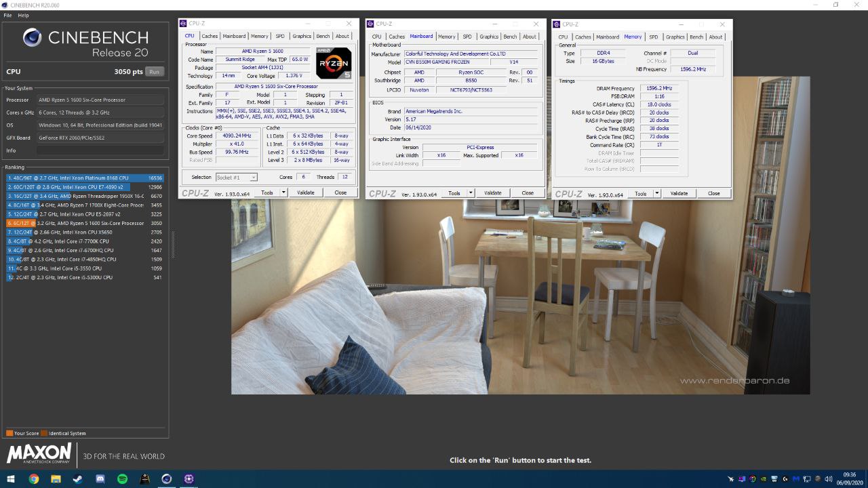
Task: Open the Cinebench File menu
Action: coord(7,15)
